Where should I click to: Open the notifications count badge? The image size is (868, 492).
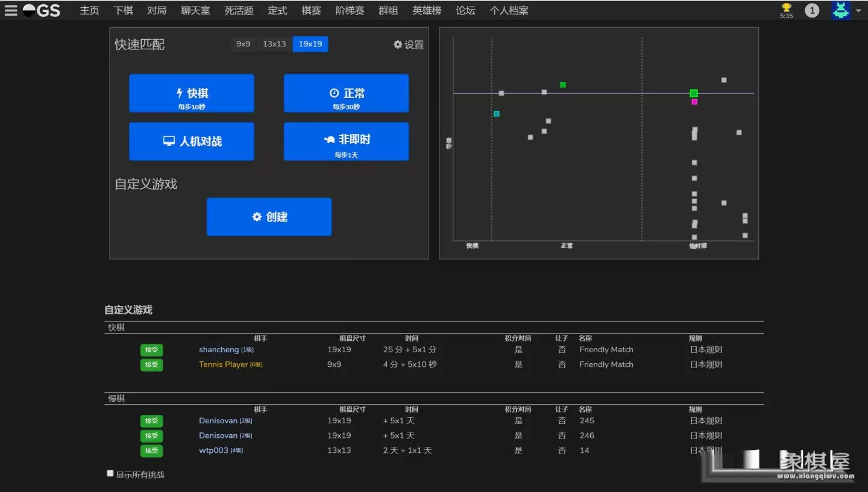pos(812,10)
